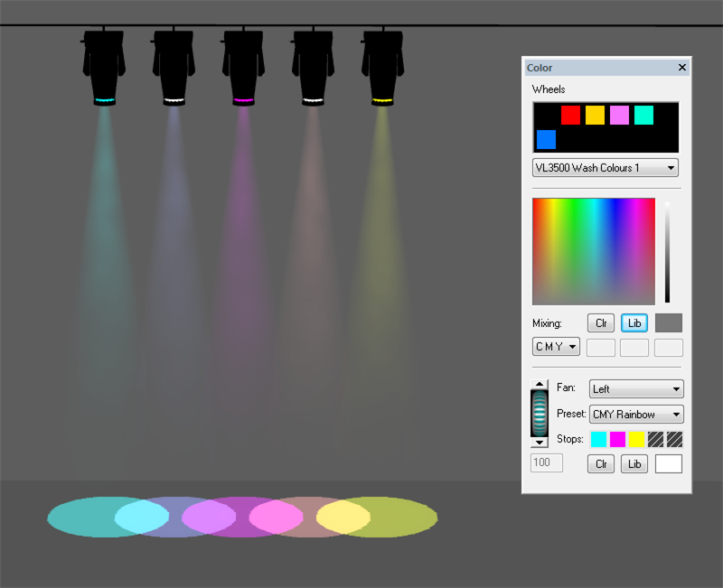
Task: Select the cyan fan stop swatch
Action: [598, 440]
